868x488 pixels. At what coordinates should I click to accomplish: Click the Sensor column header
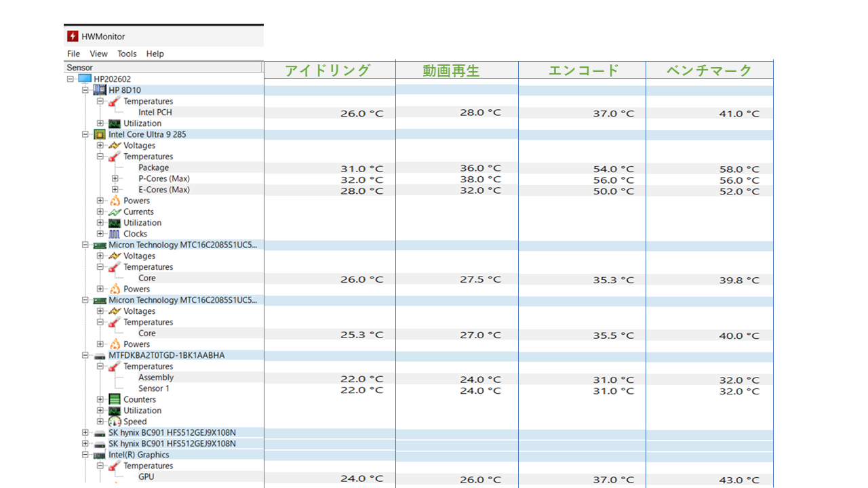[x=163, y=67]
